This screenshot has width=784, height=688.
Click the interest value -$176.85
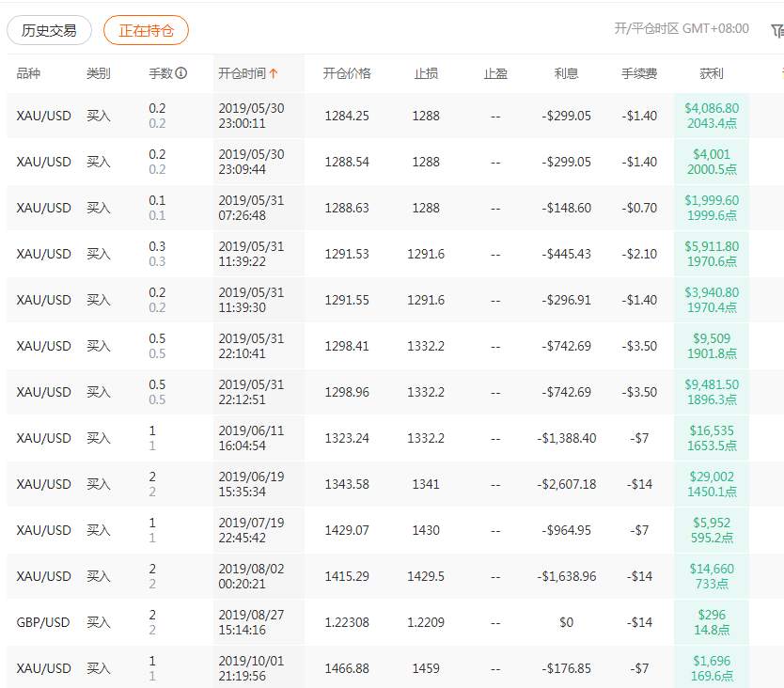coord(567,668)
